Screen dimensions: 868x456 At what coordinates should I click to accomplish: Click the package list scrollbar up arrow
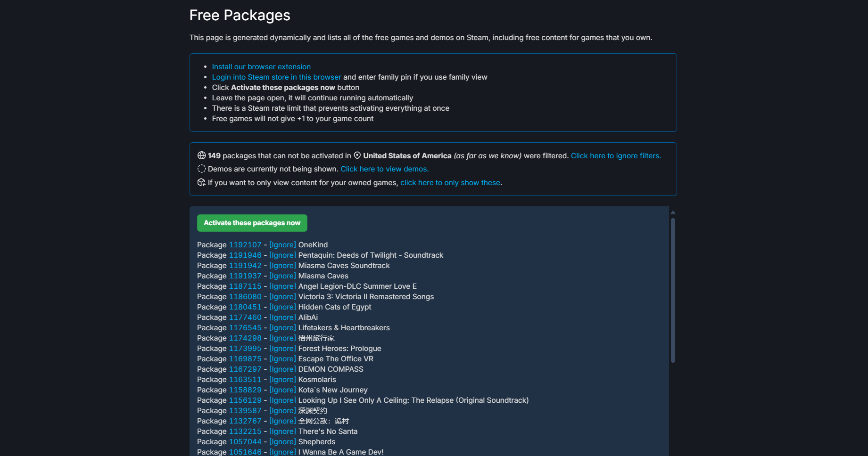point(673,212)
